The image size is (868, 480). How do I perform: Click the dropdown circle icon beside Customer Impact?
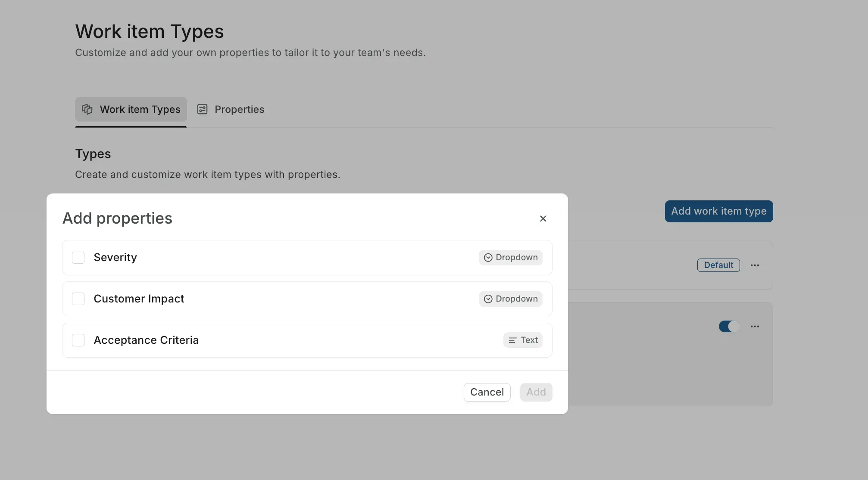point(487,299)
